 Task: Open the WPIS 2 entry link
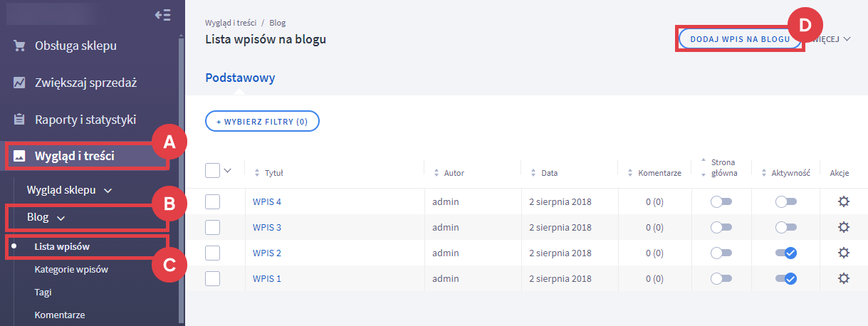coord(267,253)
